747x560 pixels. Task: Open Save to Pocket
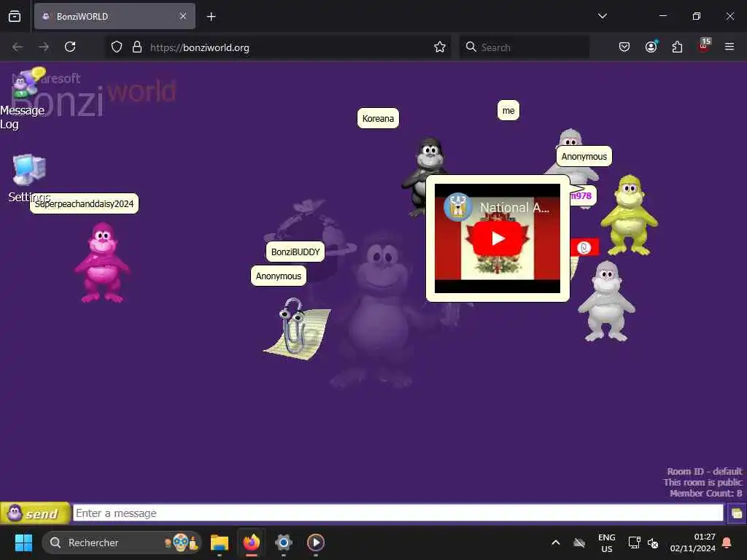(624, 47)
